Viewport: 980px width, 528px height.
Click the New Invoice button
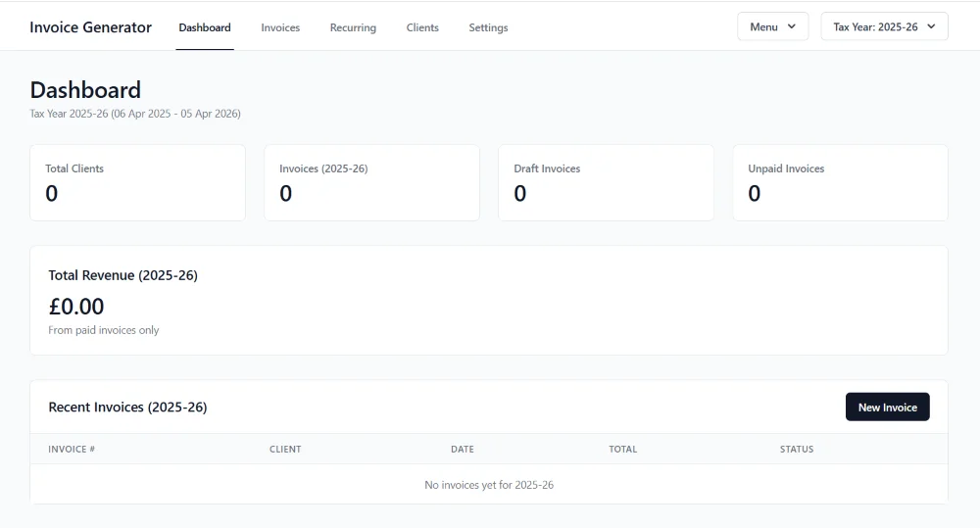[x=888, y=407]
